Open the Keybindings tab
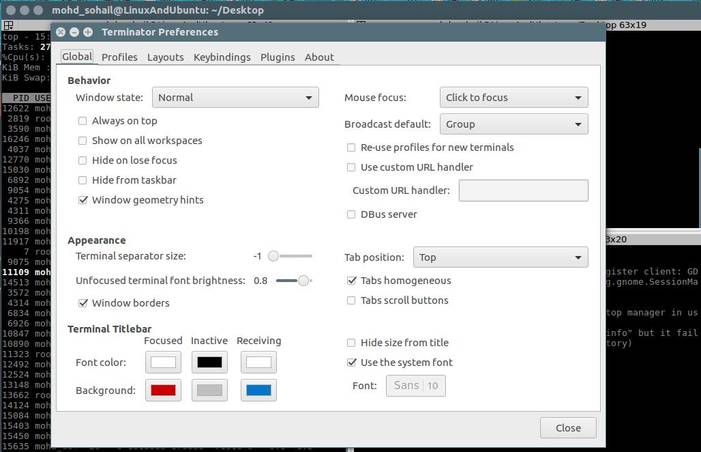 click(x=222, y=57)
